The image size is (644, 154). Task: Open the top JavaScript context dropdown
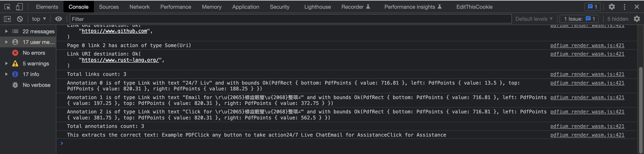coord(39,19)
